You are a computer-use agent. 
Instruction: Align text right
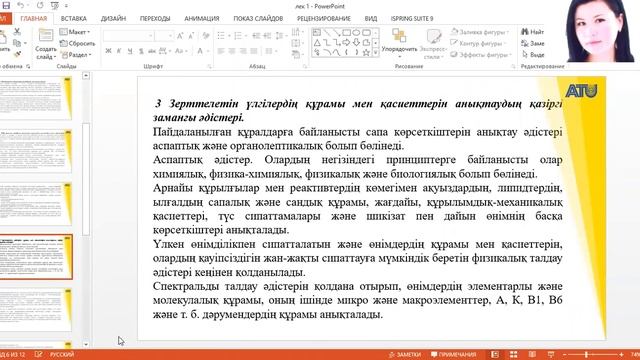(x=243, y=51)
